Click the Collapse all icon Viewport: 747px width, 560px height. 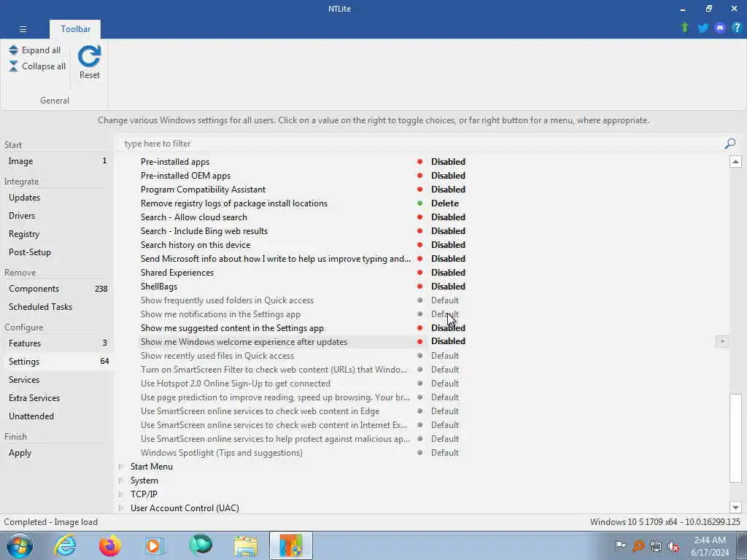point(13,66)
